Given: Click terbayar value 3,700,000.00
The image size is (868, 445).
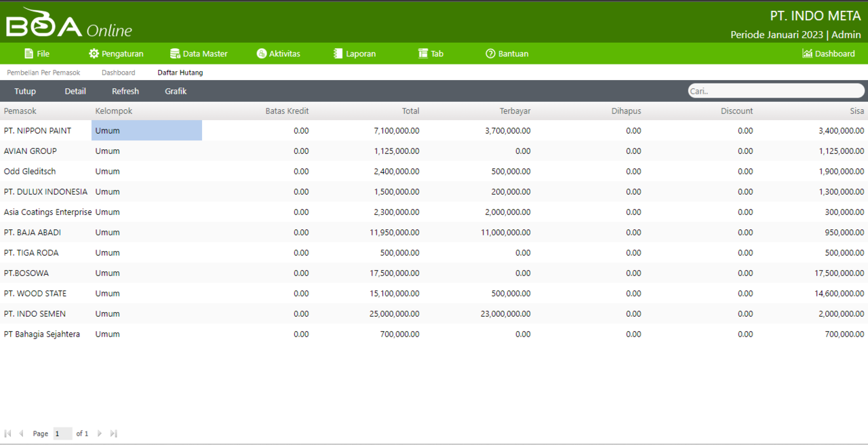Looking at the screenshot, I should point(508,130).
